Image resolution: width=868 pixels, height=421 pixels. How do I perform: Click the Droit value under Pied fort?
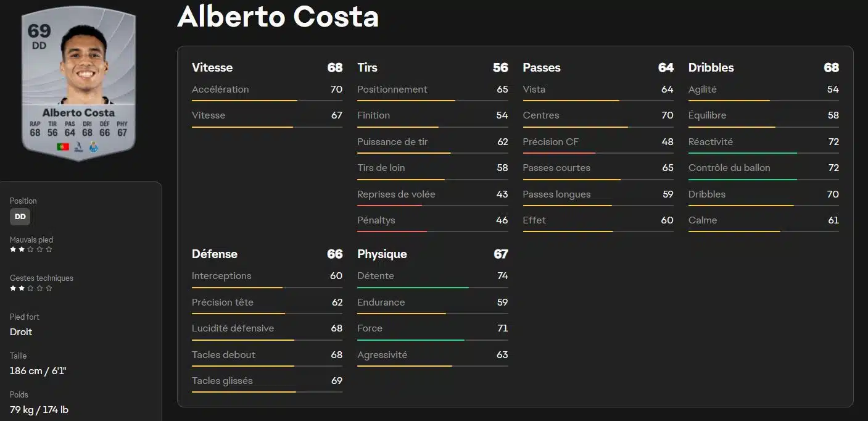tap(21, 331)
